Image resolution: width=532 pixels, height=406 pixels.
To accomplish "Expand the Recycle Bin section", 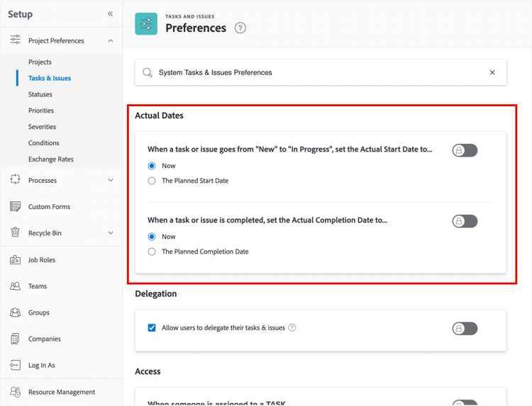I will click(x=110, y=233).
